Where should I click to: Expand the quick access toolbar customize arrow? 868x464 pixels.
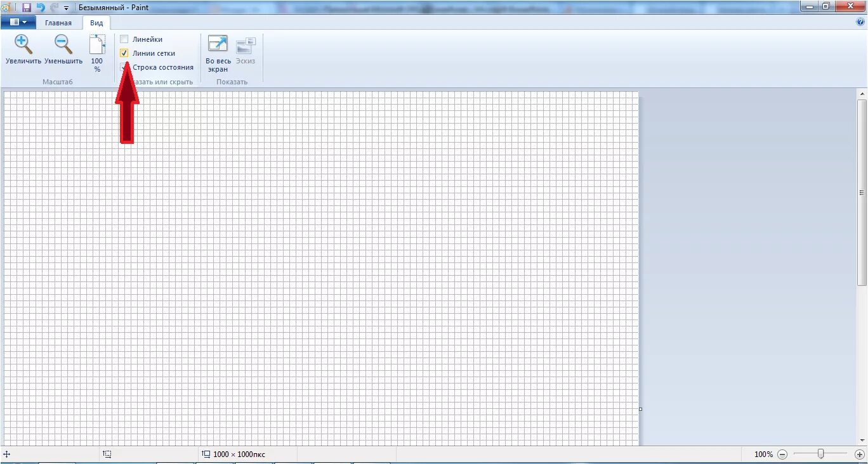66,8
